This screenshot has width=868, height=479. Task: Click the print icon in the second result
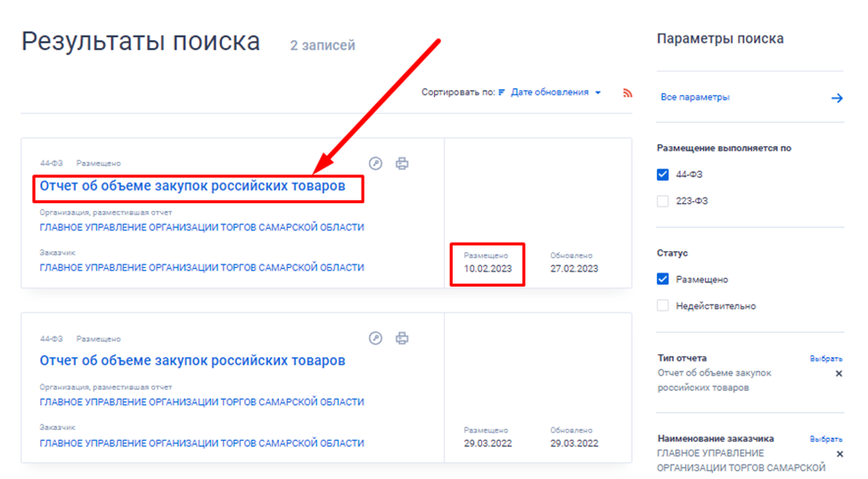pyautogui.click(x=402, y=338)
